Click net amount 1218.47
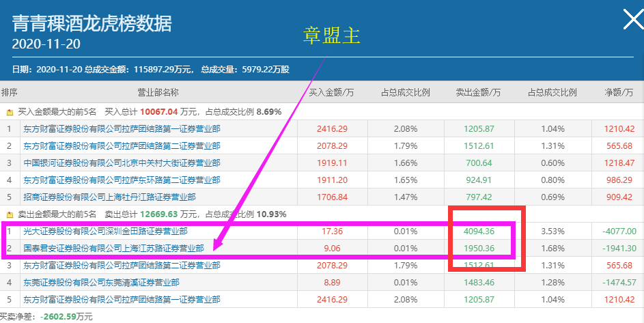644x323 pixels. pos(619,163)
